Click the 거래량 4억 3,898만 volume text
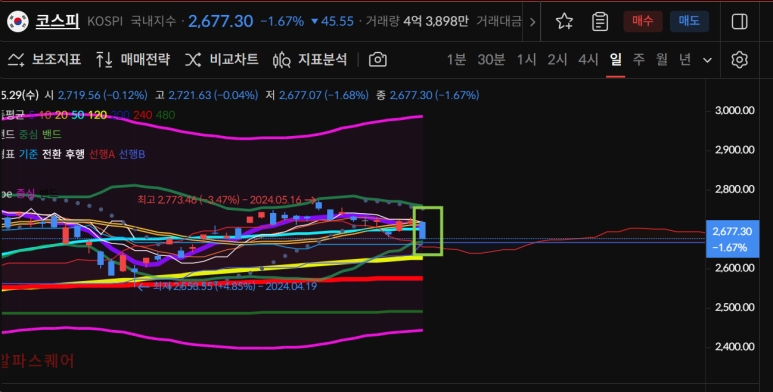The image size is (773, 392). tap(417, 21)
